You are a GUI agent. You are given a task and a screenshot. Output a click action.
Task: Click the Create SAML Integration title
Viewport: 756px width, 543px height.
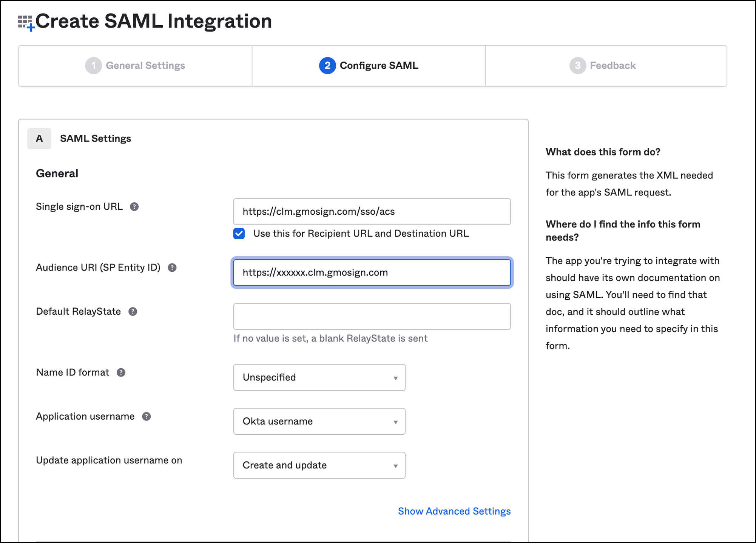154,21
